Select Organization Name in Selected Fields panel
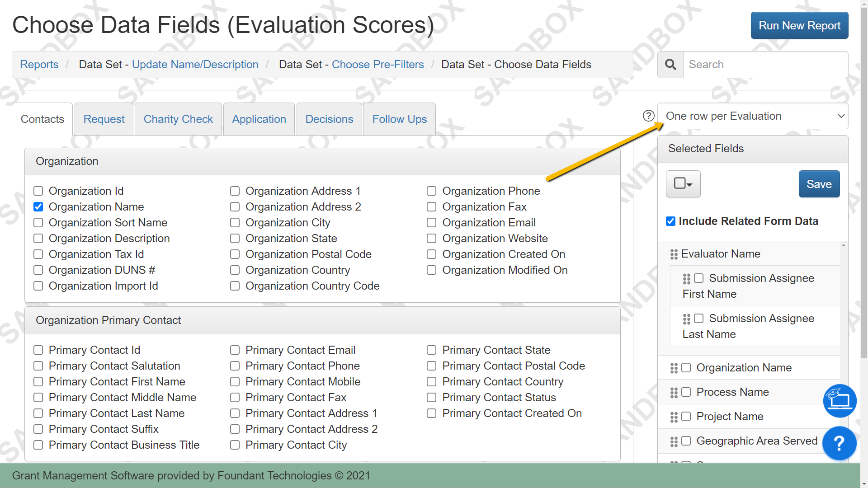This screenshot has height=488, width=868. click(x=686, y=368)
